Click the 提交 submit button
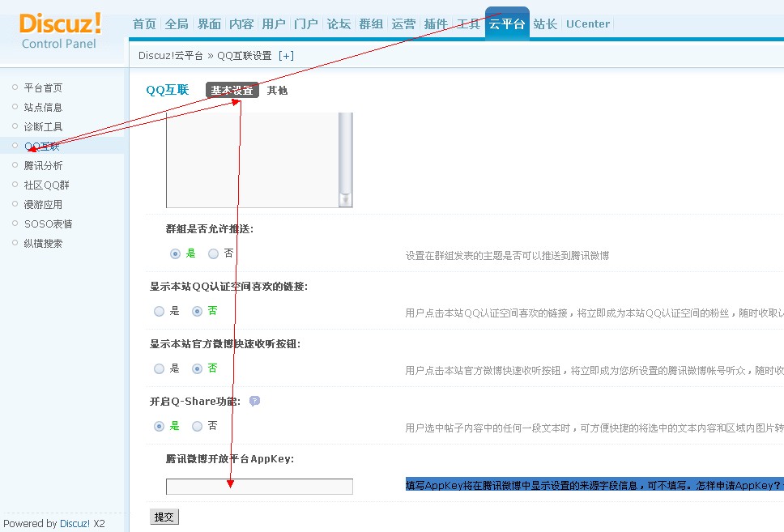 [x=164, y=517]
